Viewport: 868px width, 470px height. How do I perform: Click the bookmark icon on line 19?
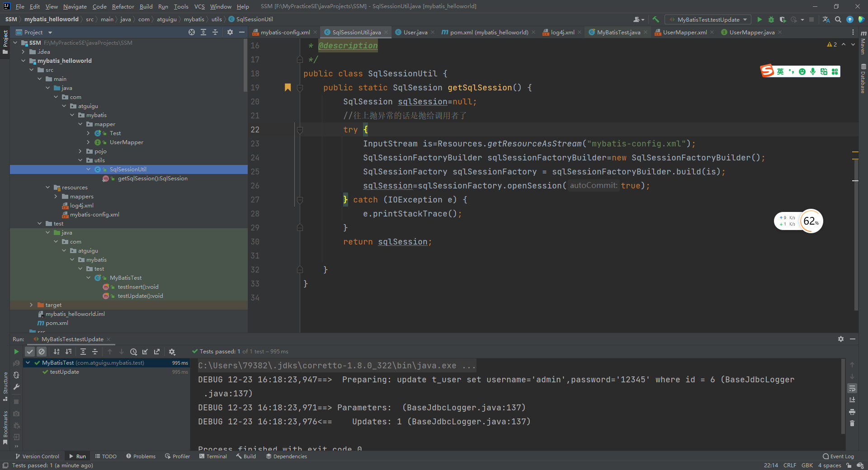pos(288,87)
